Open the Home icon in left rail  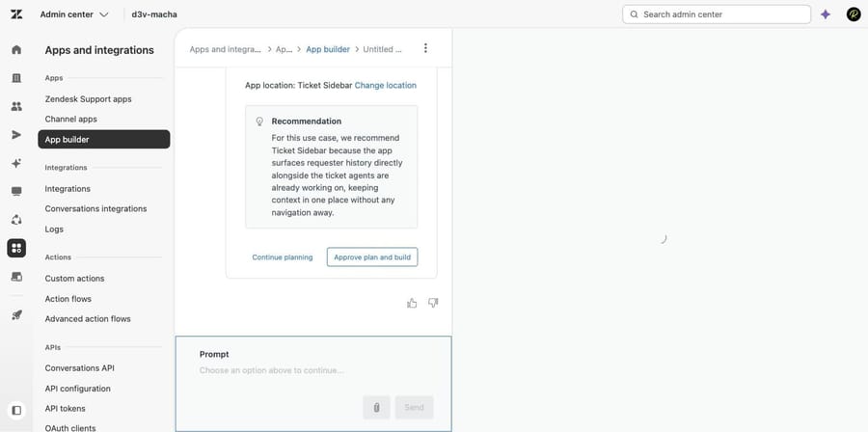click(x=16, y=50)
